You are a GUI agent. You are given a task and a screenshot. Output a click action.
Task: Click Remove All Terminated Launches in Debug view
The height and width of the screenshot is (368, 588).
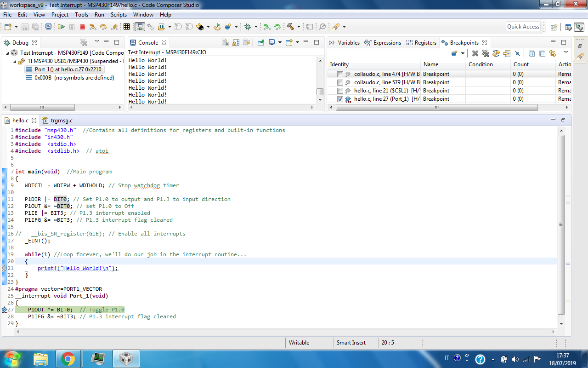tap(84, 42)
